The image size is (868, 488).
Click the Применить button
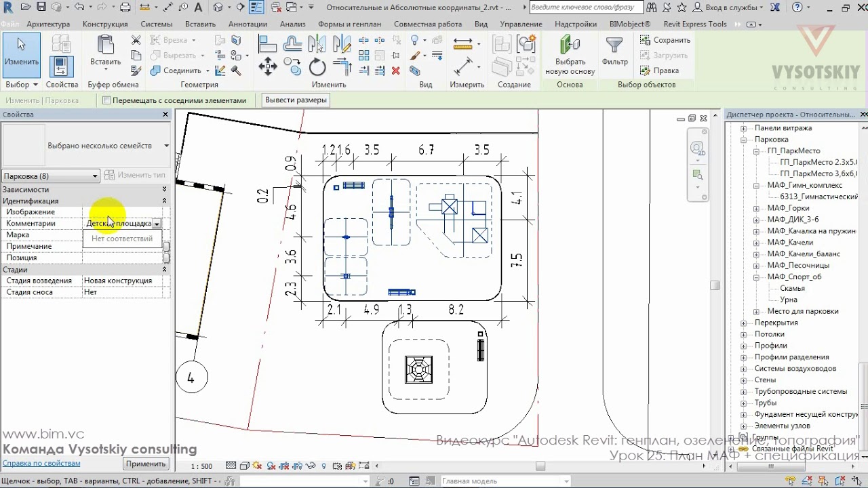[146, 464]
